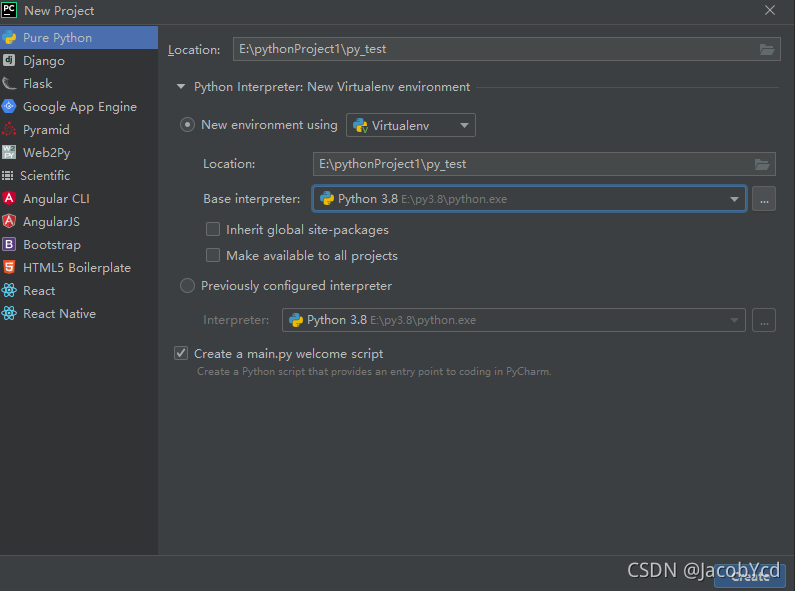Click the Create button
795x591 pixels.
point(750,576)
